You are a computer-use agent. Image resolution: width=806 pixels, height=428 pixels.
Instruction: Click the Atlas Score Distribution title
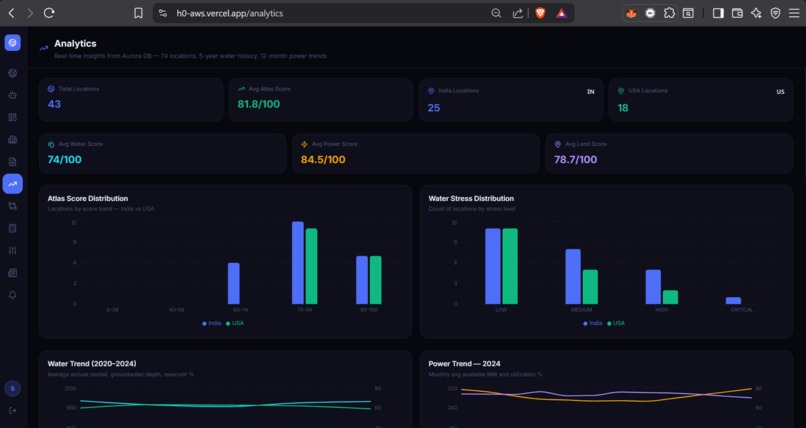[x=88, y=198]
